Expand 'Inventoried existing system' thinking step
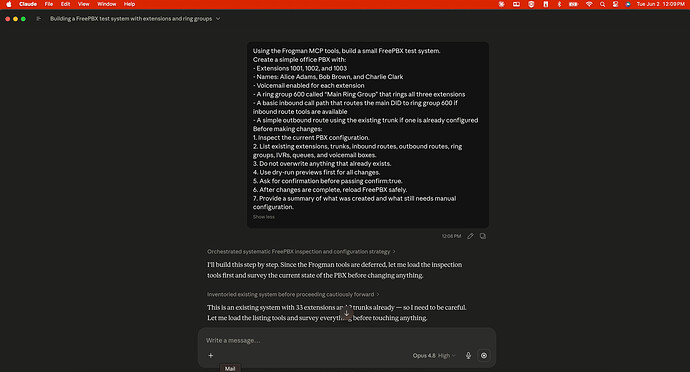The image size is (690, 372). [x=293, y=294]
